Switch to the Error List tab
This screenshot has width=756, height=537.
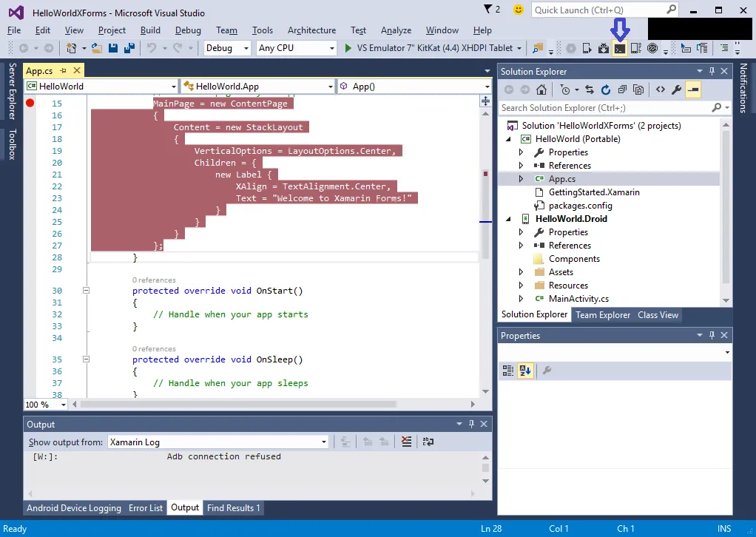146,508
